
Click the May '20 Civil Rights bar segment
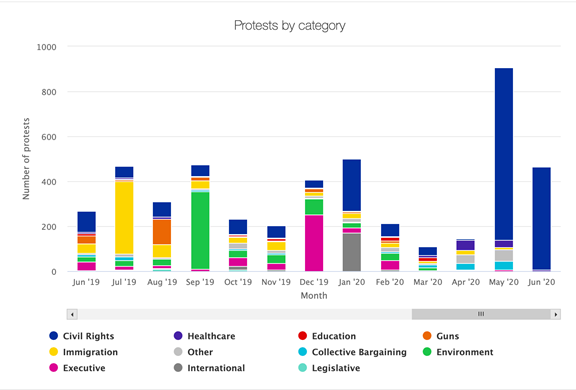[x=504, y=154]
